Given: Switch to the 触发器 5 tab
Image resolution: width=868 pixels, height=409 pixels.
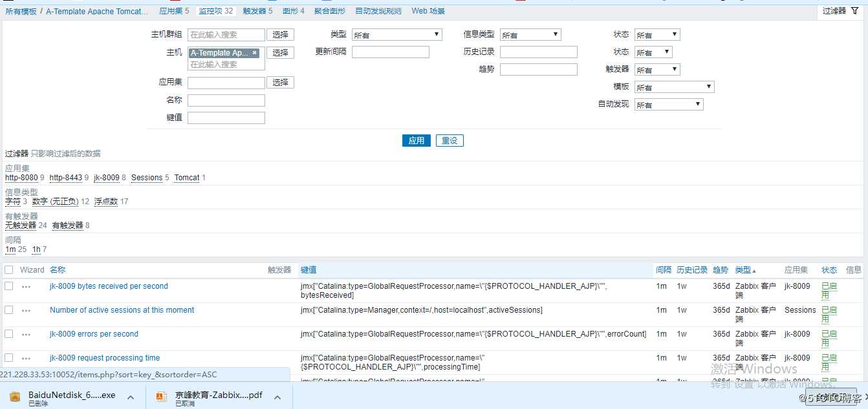Looking at the screenshot, I should 257,11.
